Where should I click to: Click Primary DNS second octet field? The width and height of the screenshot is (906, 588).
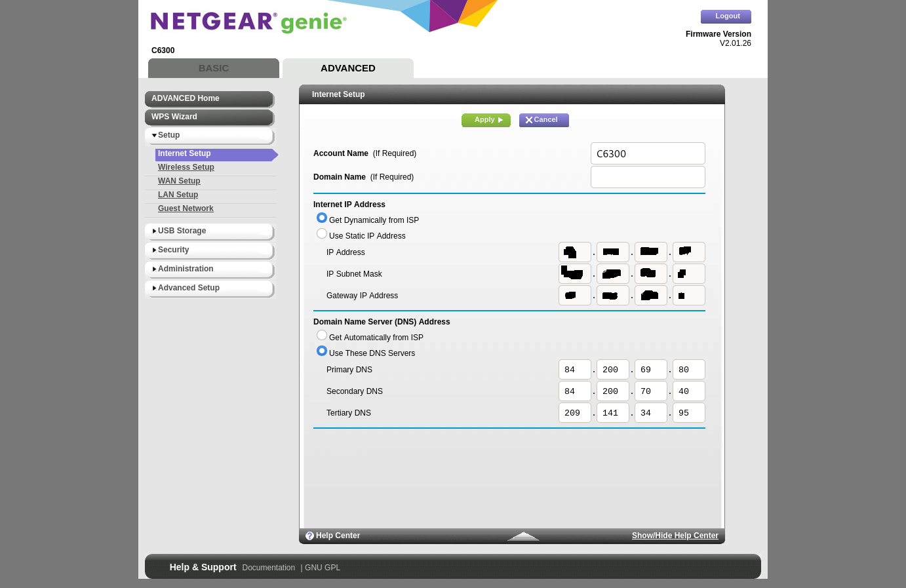tap(613, 370)
